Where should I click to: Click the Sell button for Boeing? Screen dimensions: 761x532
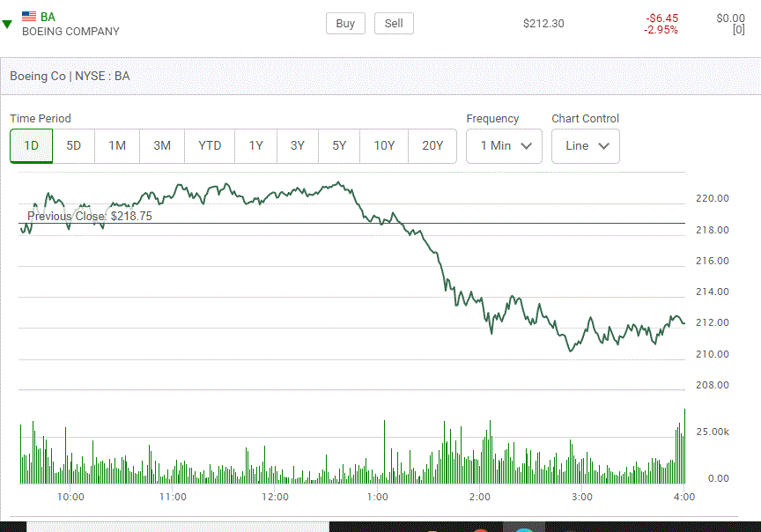pyautogui.click(x=394, y=23)
